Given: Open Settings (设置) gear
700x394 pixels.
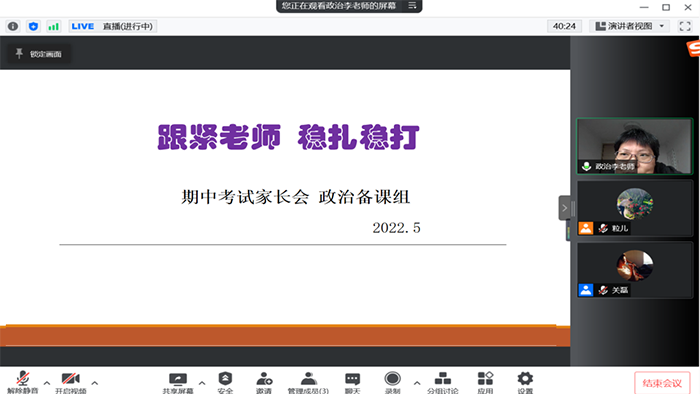Looking at the screenshot, I should [x=525, y=383].
